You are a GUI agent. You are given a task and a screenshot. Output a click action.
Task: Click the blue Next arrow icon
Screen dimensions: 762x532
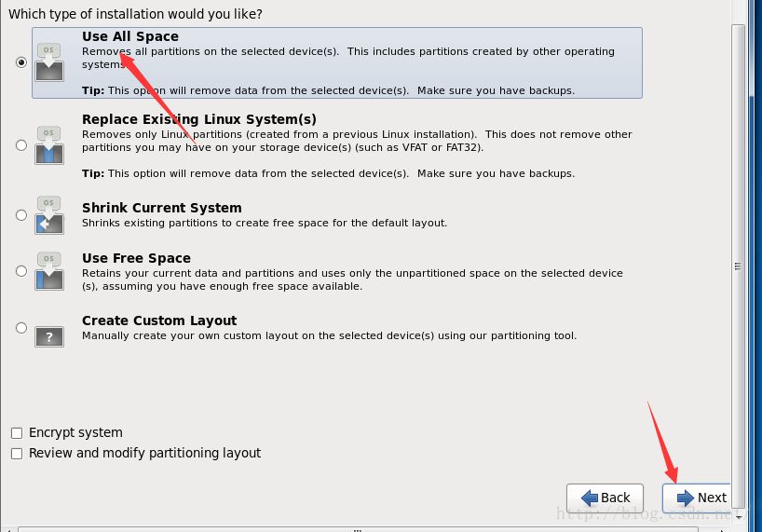[686, 498]
